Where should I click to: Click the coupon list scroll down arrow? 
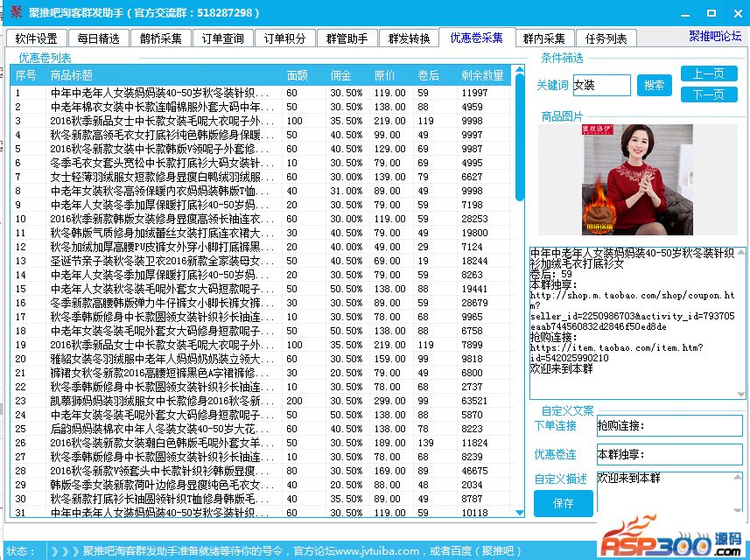coord(520,512)
